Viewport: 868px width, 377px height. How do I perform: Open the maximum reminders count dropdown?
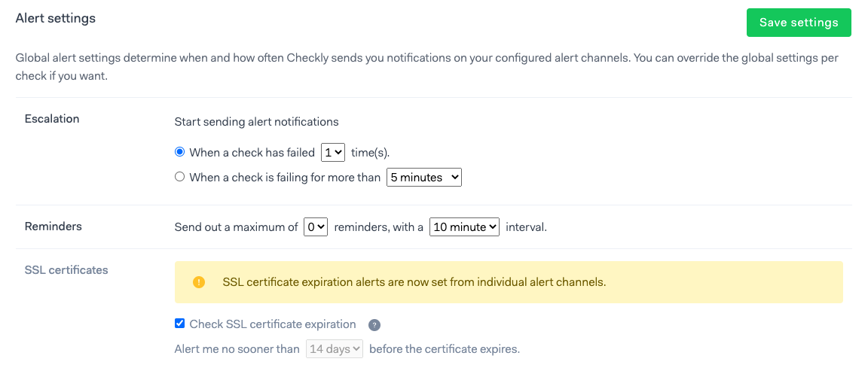[x=315, y=227]
